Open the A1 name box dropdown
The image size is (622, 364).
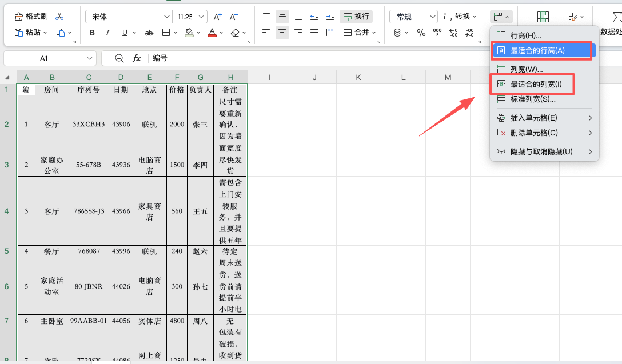[90, 58]
